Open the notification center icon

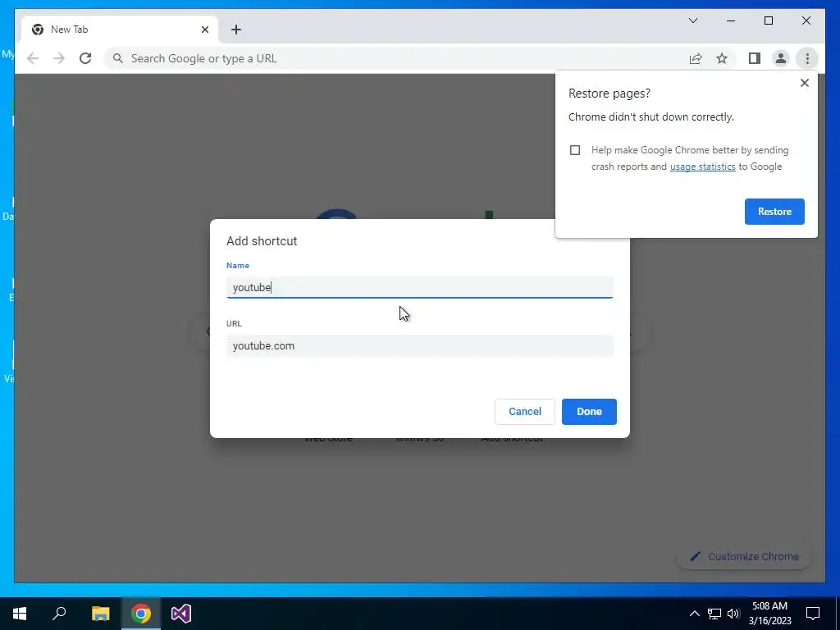(x=813, y=614)
